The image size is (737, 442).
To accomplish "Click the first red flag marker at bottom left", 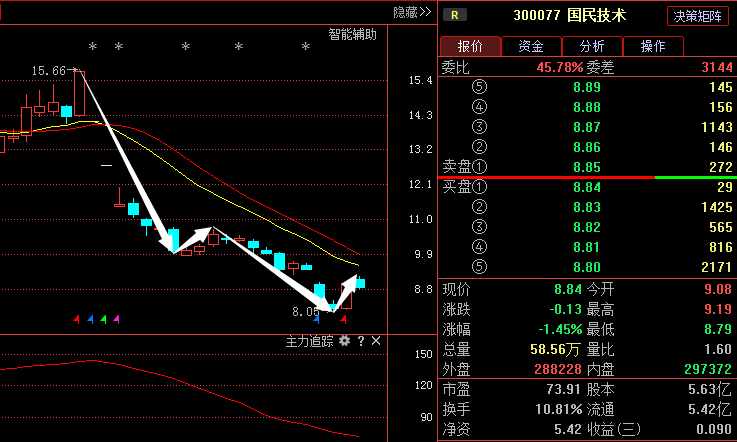I will [x=77, y=319].
